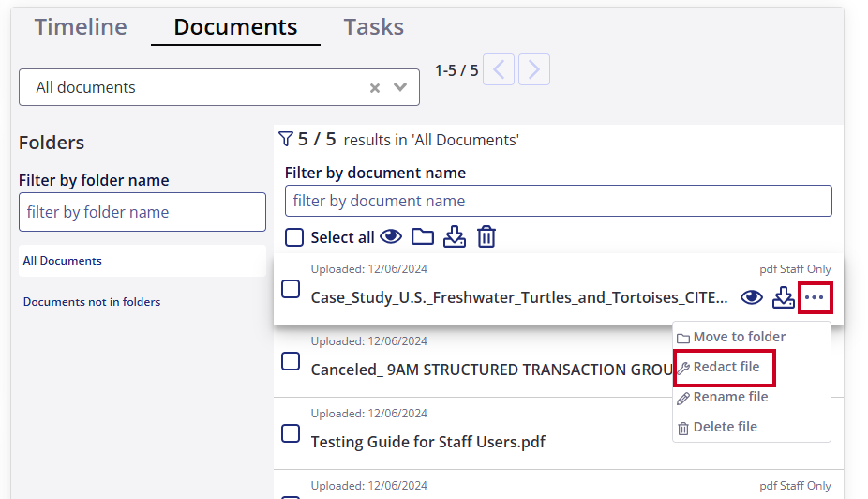Click the filter by document name field
This screenshot has width=868, height=499.
[558, 201]
